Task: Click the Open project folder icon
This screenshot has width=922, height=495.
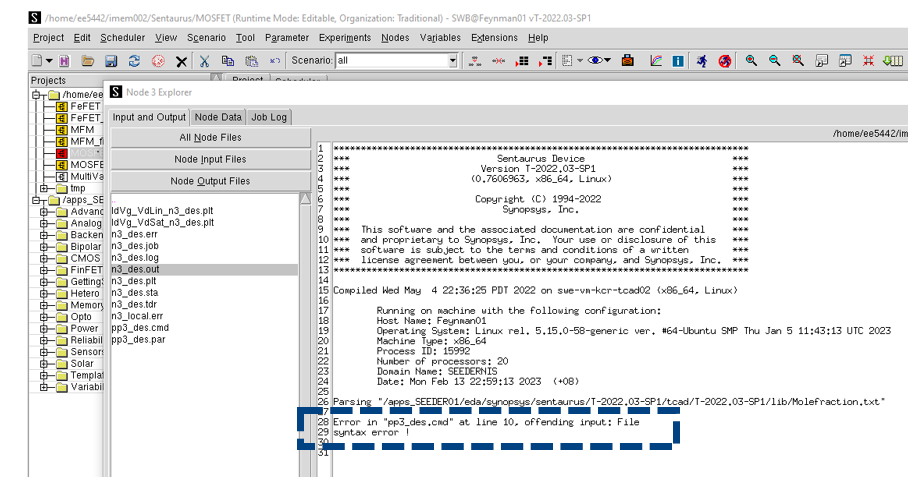Action: click(88, 61)
